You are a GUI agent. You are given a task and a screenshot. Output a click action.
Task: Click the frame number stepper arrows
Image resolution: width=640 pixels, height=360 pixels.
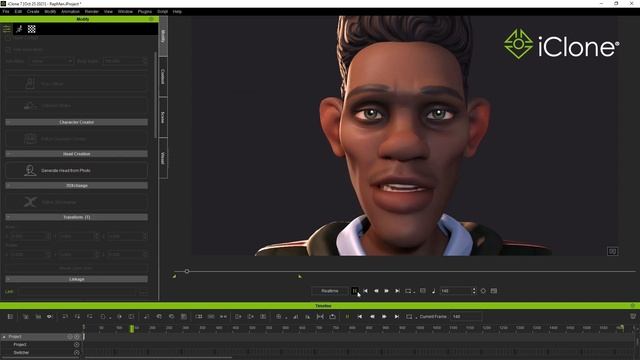[x=474, y=291]
